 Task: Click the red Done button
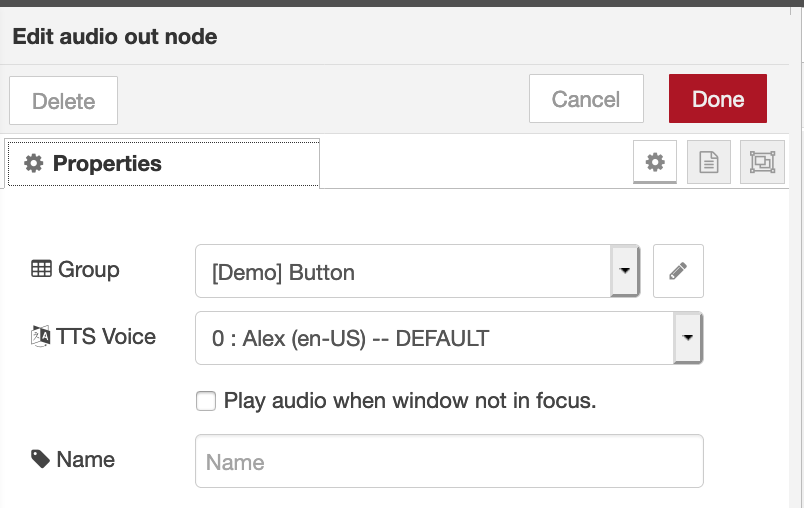pyautogui.click(x=717, y=100)
